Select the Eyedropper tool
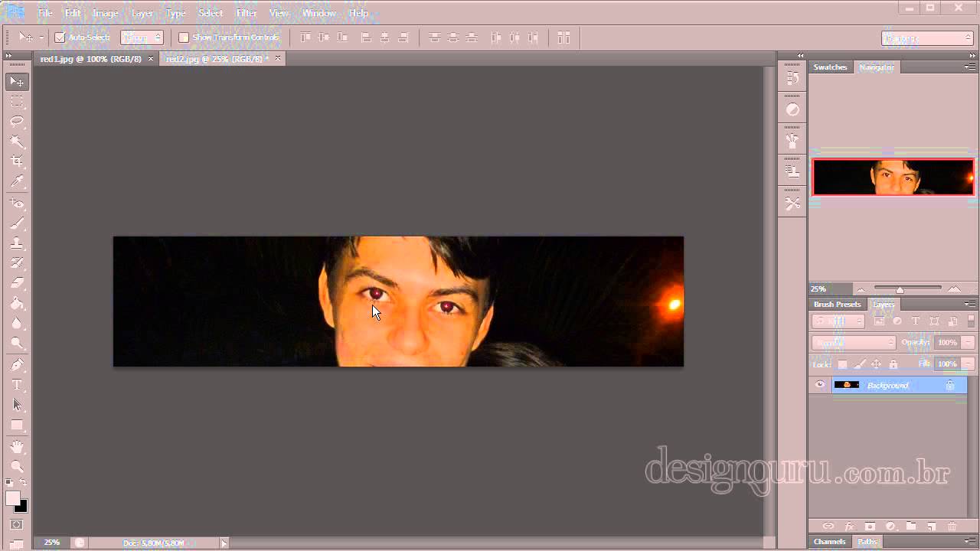Image resolution: width=980 pixels, height=551 pixels. coord(17,181)
